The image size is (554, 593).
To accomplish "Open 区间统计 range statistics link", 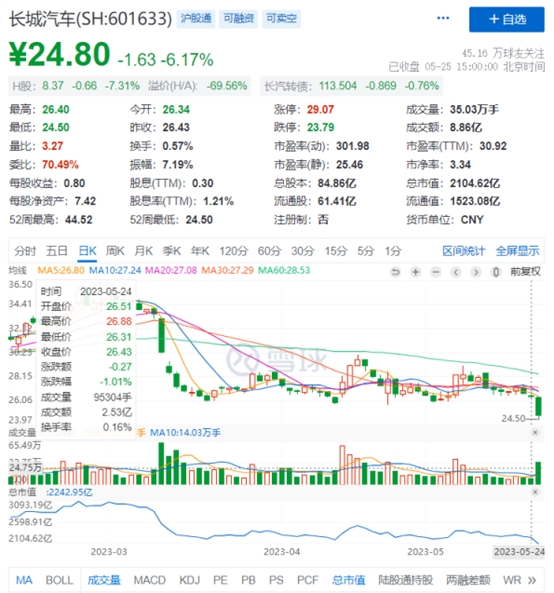I will tap(464, 251).
